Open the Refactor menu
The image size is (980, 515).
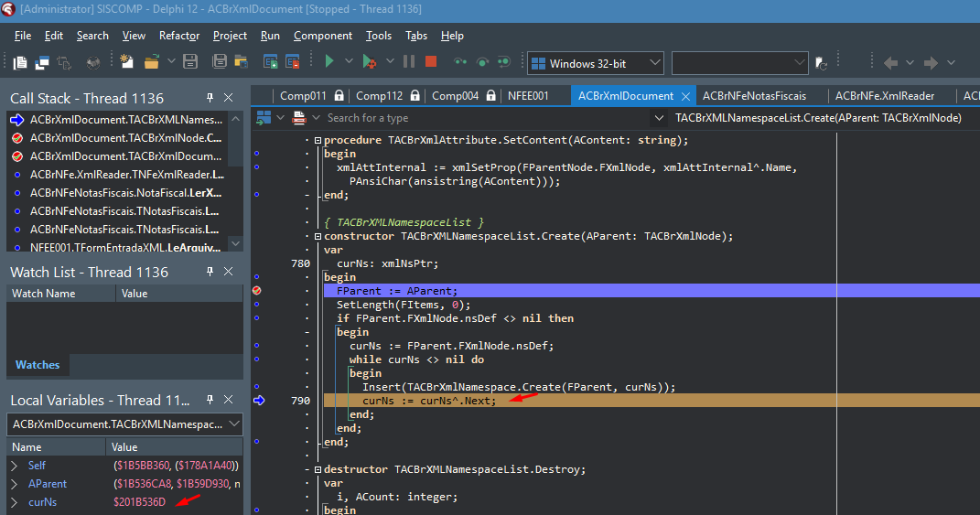point(179,36)
